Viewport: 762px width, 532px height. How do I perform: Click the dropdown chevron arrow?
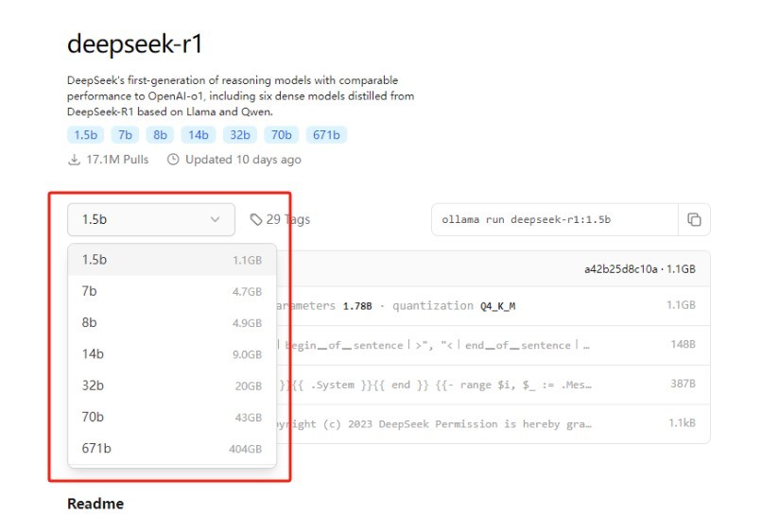(215, 219)
